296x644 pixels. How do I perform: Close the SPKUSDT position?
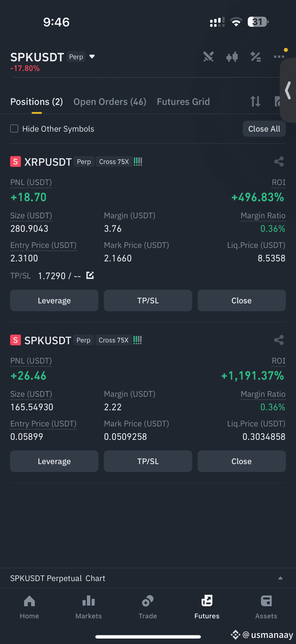click(x=242, y=461)
